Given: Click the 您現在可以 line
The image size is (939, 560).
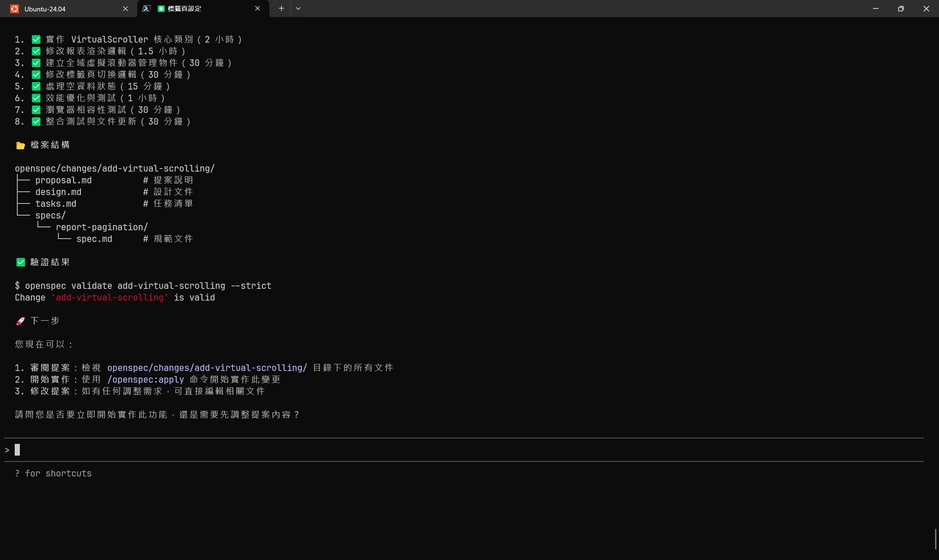Looking at the screenshot, I should (x=44, y=345).
